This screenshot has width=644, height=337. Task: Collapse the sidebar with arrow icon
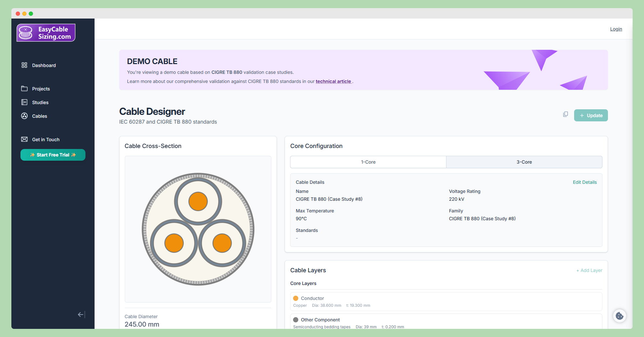click(81, 315)
